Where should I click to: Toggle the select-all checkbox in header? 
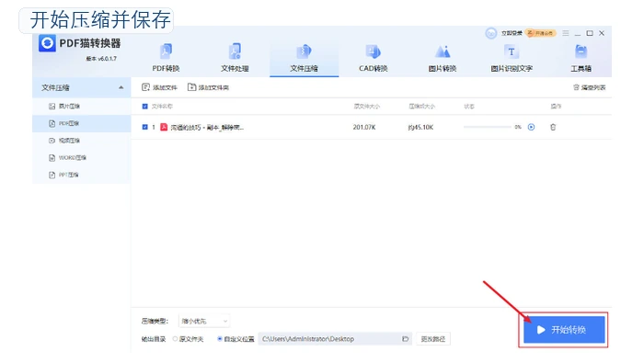click(144, 107)
